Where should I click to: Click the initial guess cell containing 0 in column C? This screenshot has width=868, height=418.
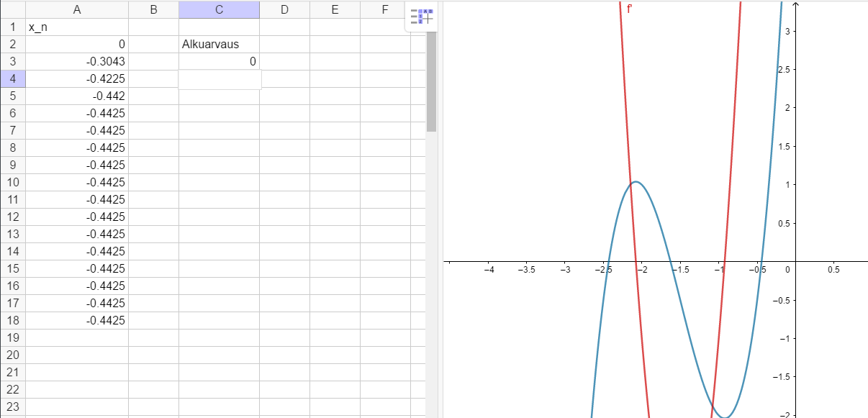[x=219, y=62]
